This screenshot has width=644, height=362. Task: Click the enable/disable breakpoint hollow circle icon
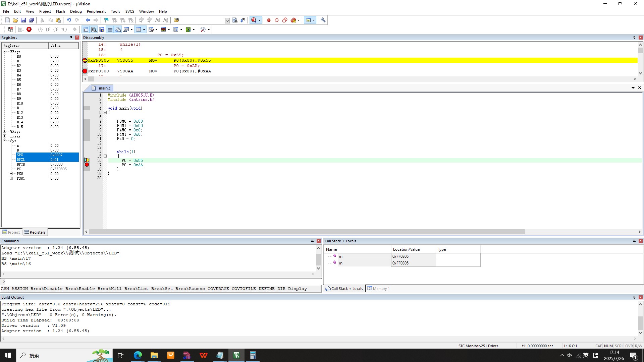click(277, 20)
